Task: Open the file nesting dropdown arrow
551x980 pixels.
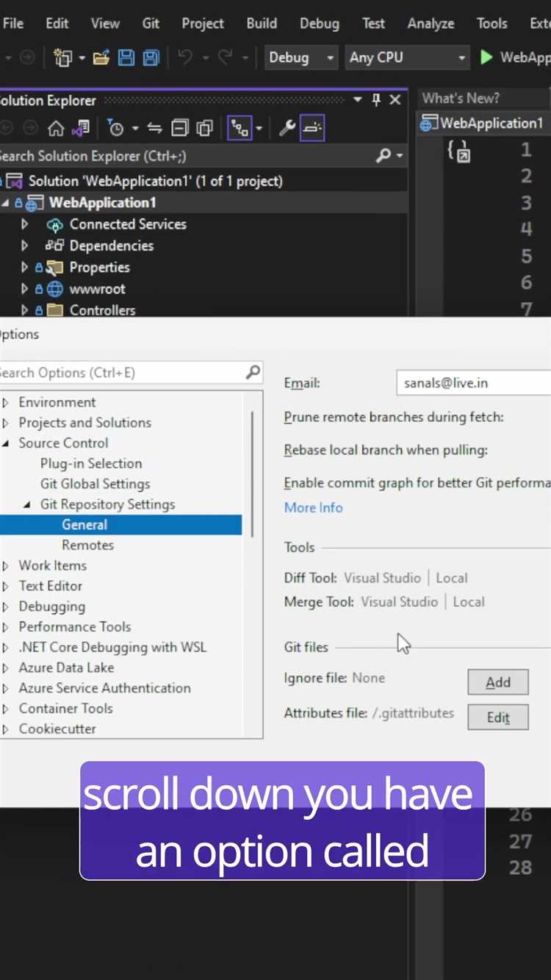Action: point(259,129)
